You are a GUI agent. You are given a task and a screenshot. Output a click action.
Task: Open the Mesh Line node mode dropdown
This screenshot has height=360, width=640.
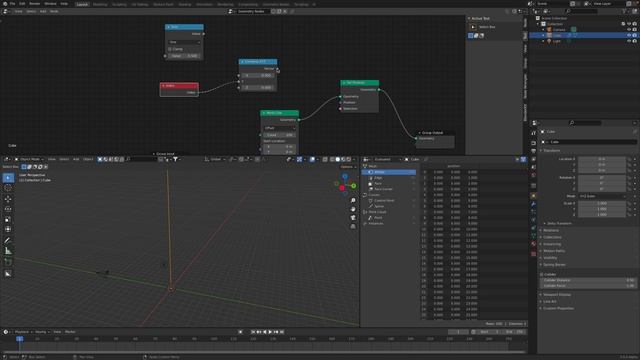(280, 128)
